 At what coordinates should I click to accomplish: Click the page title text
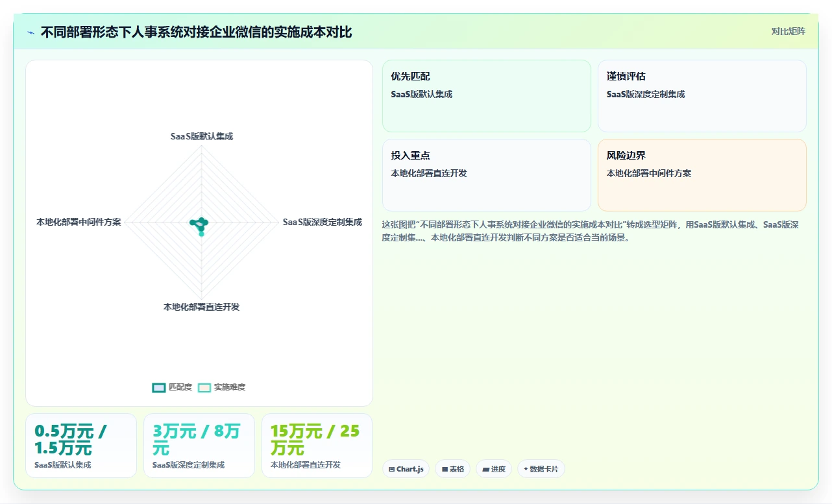click(x=197, y=32)
